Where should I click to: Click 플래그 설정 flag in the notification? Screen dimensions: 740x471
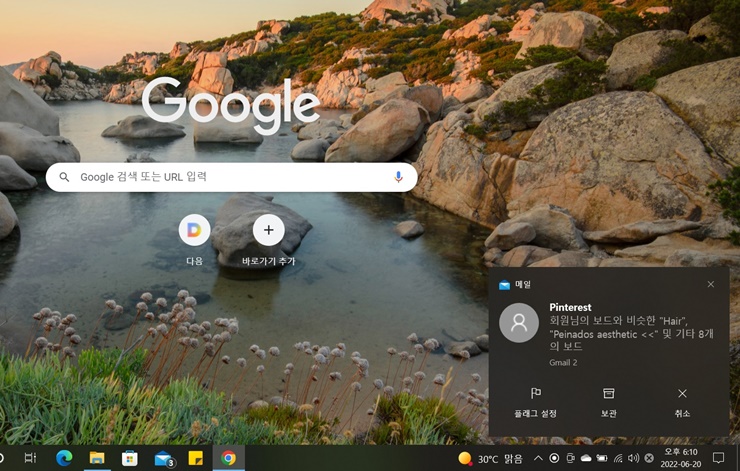click(536, 403)
